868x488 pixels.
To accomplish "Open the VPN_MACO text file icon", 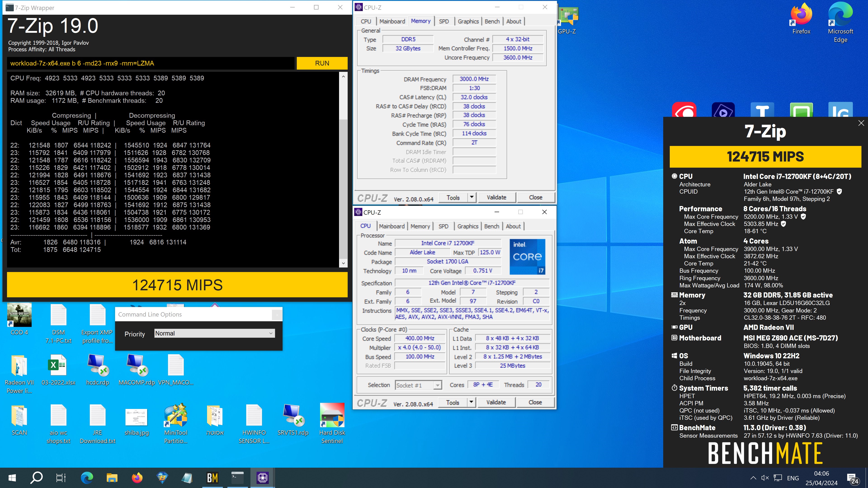I will (x=176, y=370).
